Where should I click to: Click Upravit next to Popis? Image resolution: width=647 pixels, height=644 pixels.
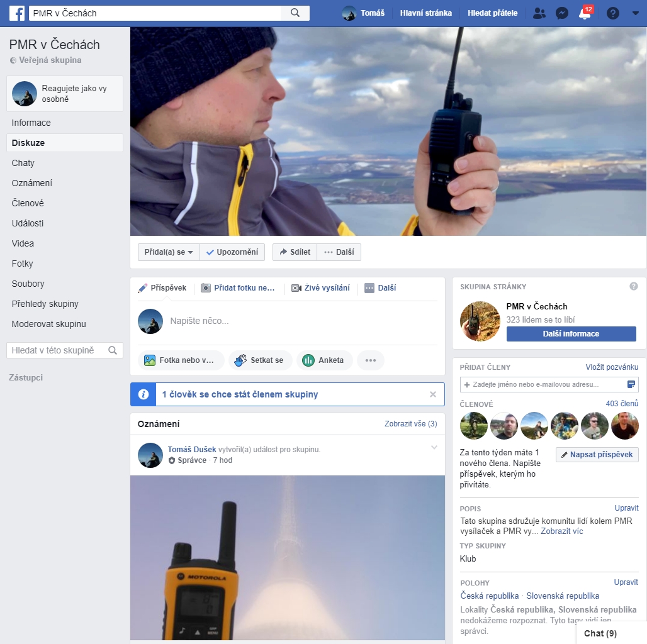tap(626, 508)
